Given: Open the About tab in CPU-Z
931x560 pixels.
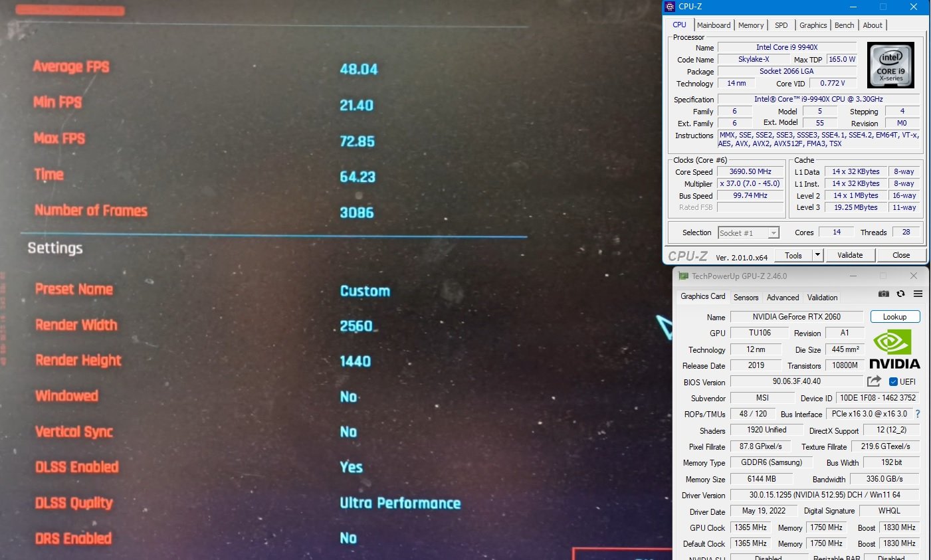Looking at the screenshot, I should click(873, 25).
